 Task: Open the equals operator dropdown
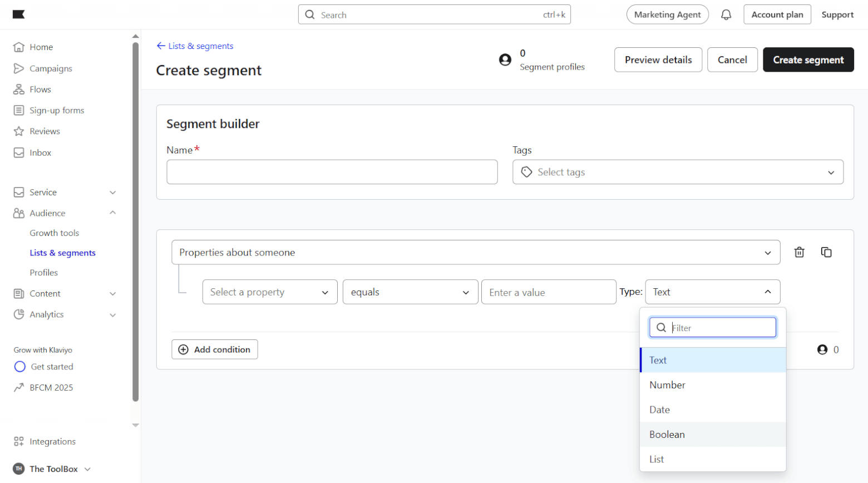tap(410, 292)
